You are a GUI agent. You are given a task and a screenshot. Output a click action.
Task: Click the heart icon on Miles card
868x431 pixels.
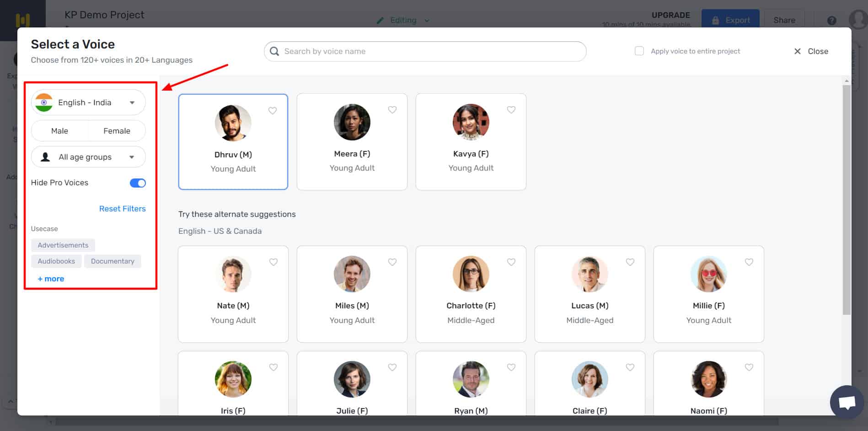click(x=392, y=262)
